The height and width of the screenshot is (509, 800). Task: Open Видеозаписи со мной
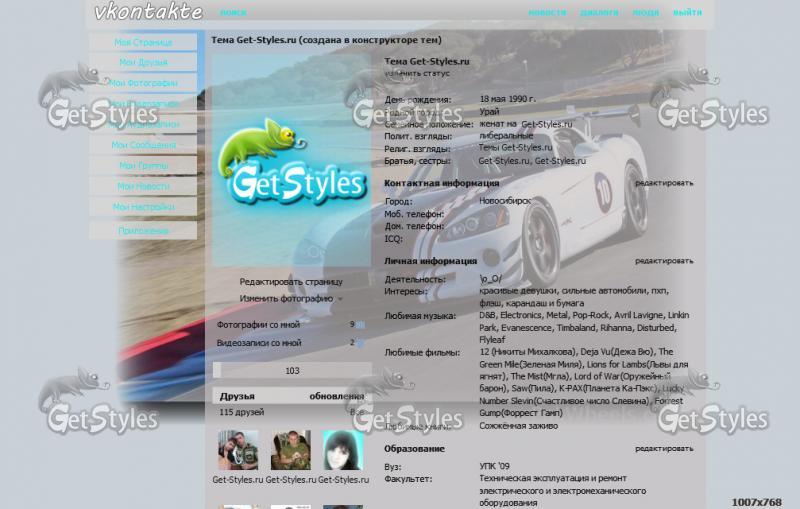point(259,343)
